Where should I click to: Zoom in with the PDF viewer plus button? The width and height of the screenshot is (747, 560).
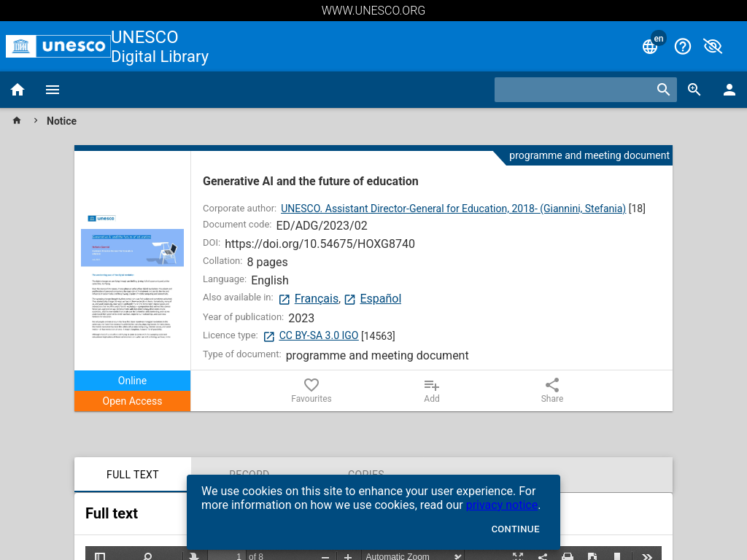point(348,556)
